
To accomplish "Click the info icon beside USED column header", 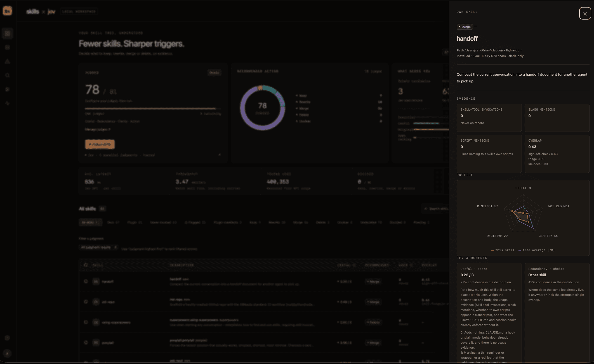I will (x=411, y=265).
